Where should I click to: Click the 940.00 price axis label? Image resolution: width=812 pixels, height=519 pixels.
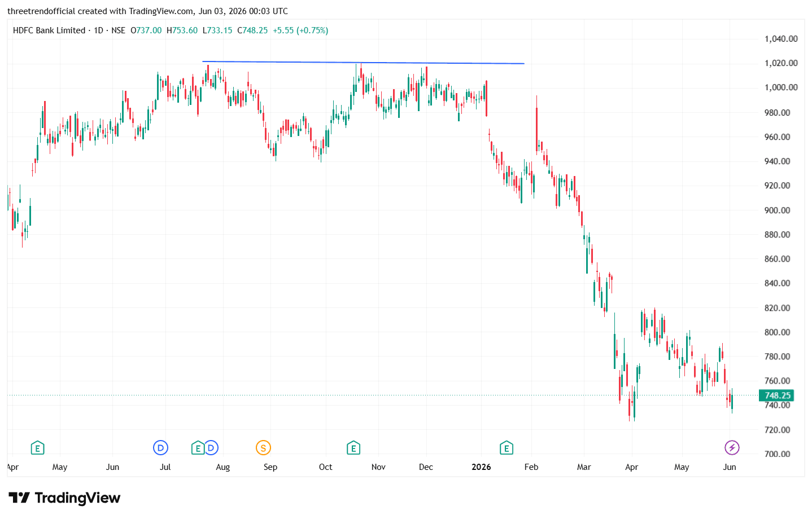(778, 161)
